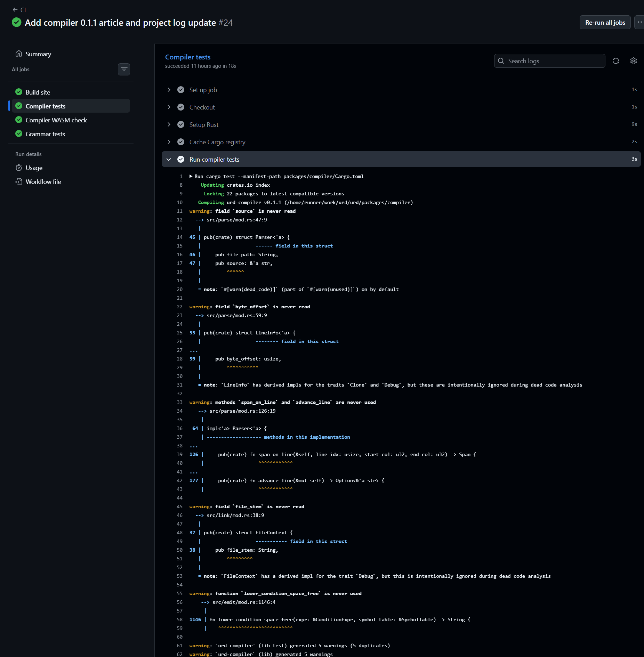Open the log settings gear icon

(x=633, y=61)
